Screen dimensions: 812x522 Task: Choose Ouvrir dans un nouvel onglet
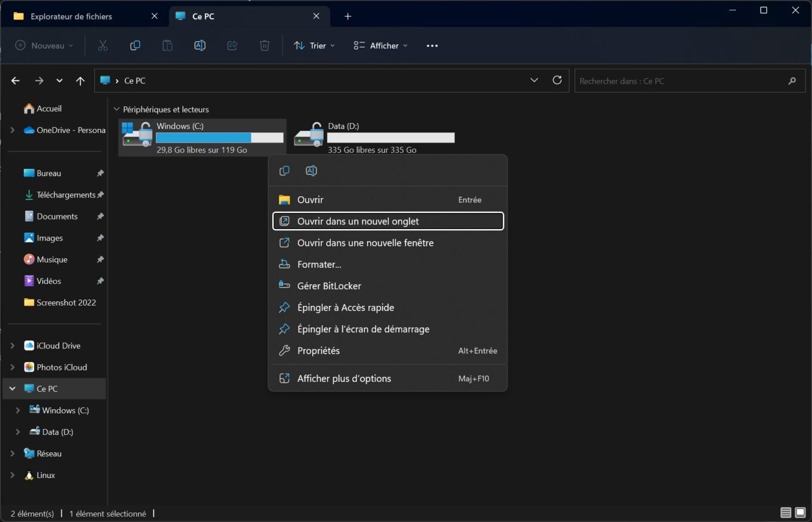388,221
